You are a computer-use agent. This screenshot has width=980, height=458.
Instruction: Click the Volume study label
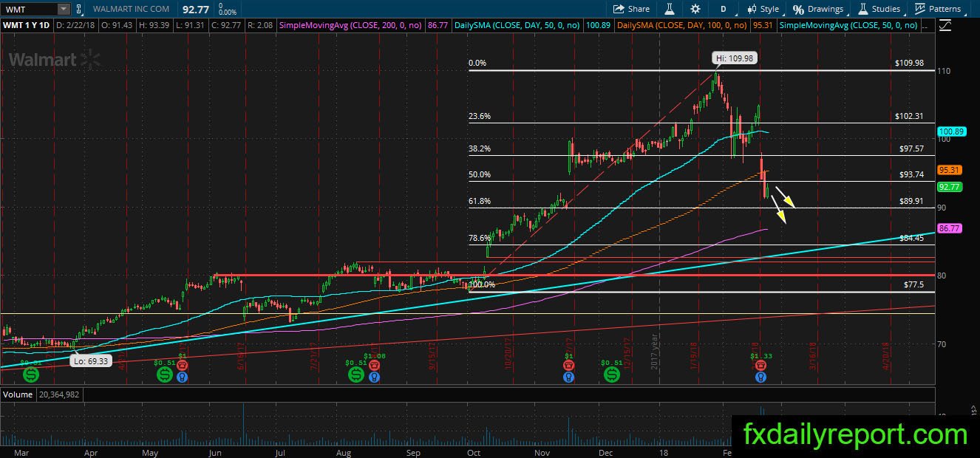pos(16,394)
